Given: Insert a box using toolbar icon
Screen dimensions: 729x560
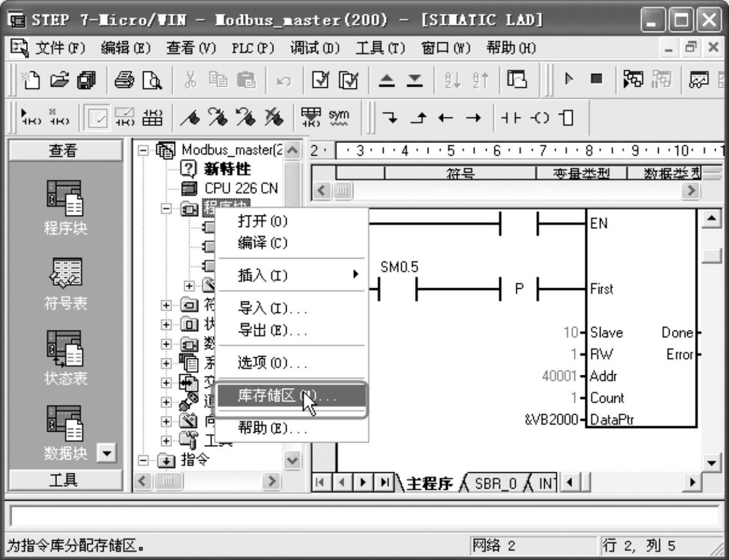Looking at the screenshot, I should pyautogui.click(x=566, y=118).
